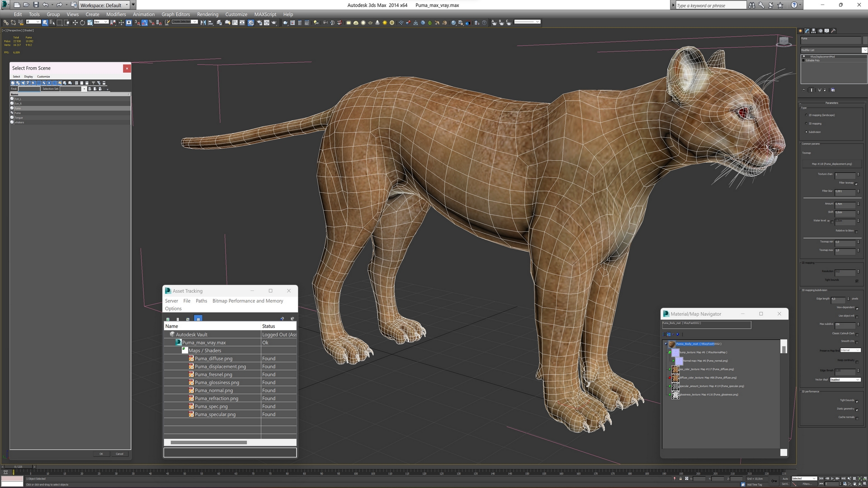868x488 pixels.
Task: Click the Mirror tool icon
Action: 203,22
